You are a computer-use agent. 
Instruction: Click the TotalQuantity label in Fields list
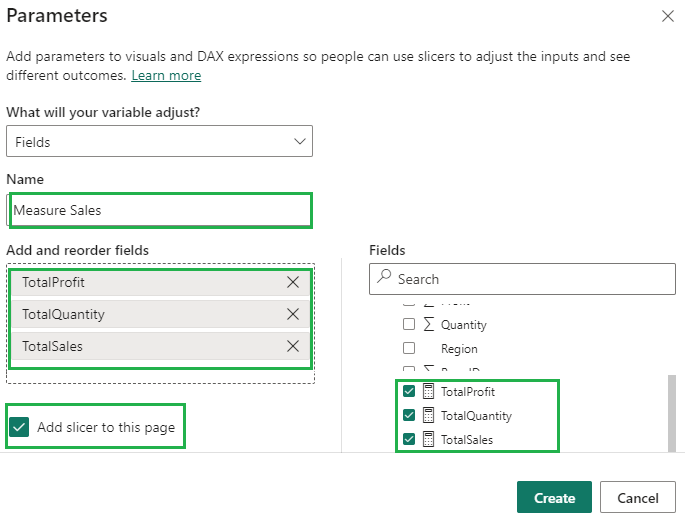coord(476,415)
